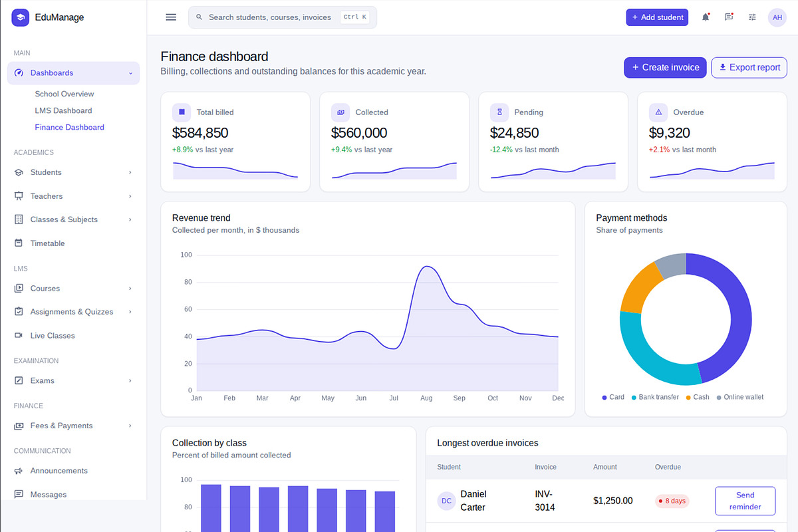Screen dimensions: 798x532
Task: Toggle Bank transfer in payment legend
Action: 655,397
